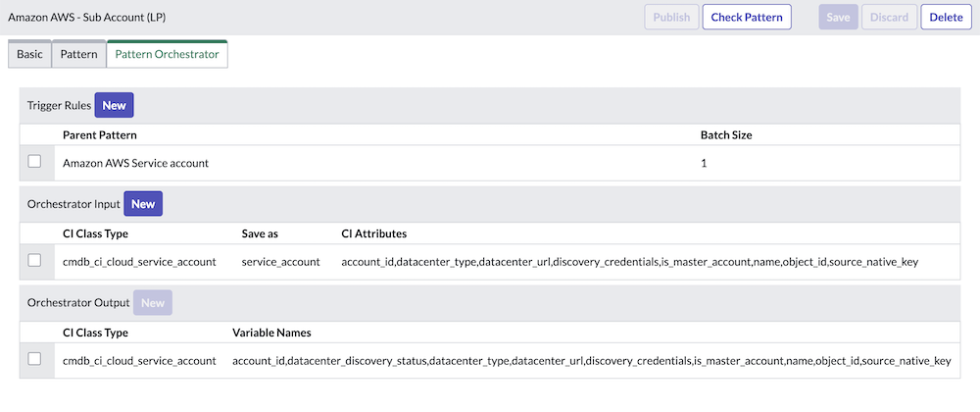Click the Save as column header
Screen dimensions: 980x412
point(260,233)
